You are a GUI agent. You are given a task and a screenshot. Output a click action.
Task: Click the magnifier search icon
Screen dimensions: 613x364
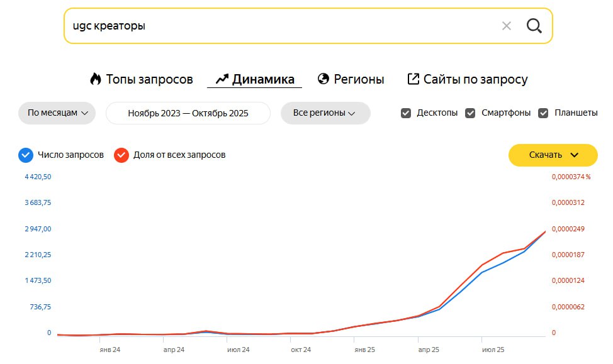pos(534,26)
